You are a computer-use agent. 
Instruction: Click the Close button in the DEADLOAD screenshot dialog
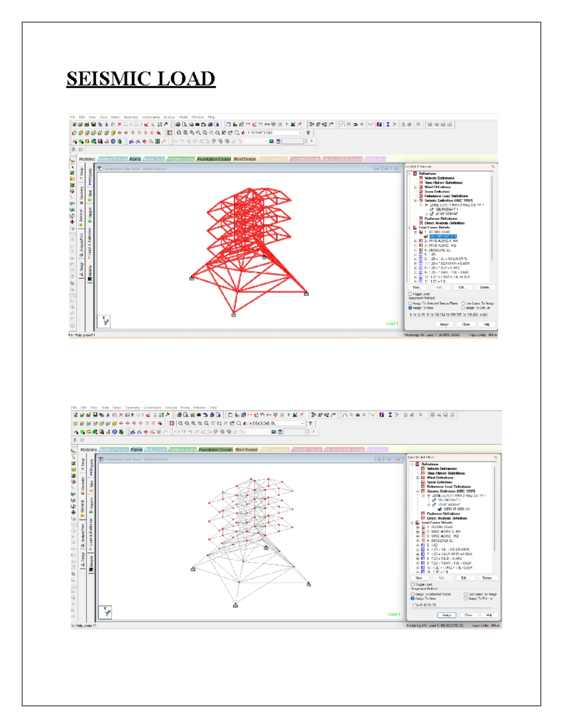pyautogui.click(x=469, y=615)
